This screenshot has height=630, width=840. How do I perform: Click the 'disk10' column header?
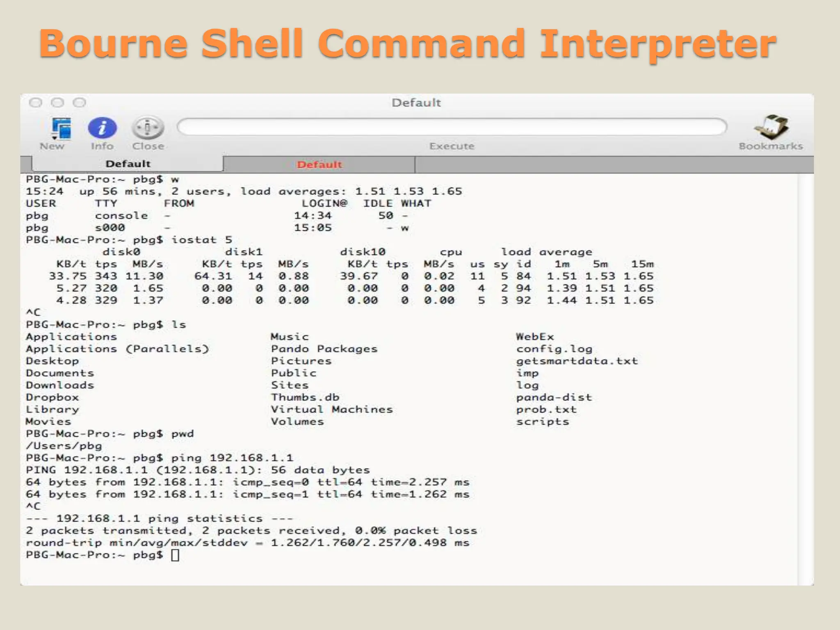tap(363, 252)
